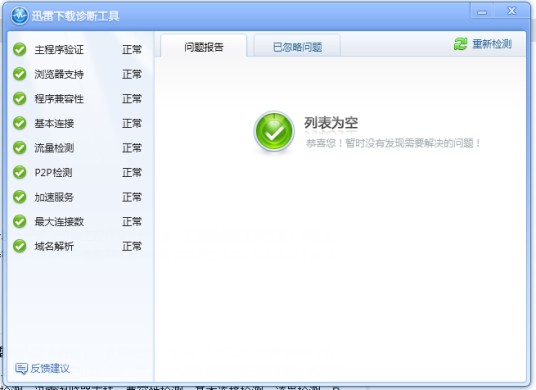Viewport: 536px width, 390px height.
Task: Click the 列表为空 heading
Action: [331, 123]
